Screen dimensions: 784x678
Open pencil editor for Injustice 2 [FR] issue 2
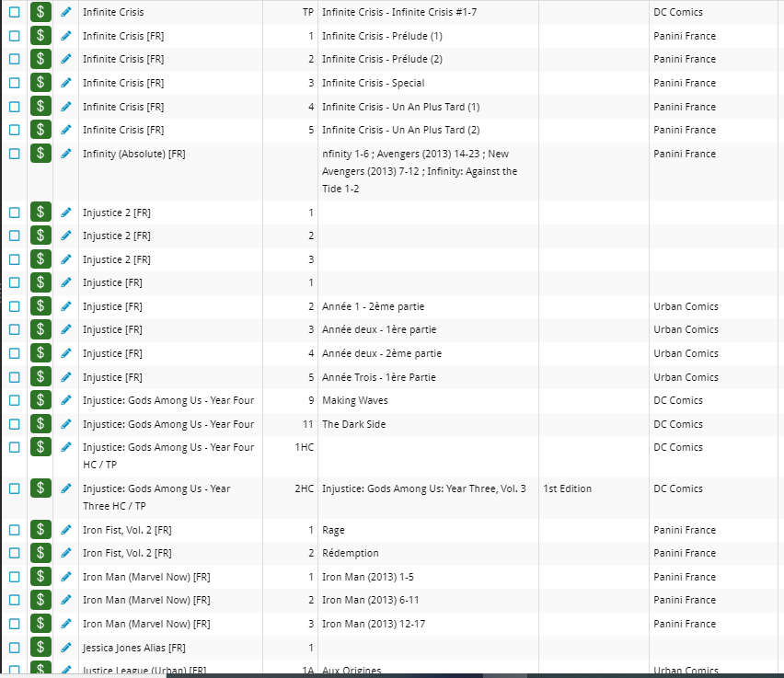coord(66,236)
